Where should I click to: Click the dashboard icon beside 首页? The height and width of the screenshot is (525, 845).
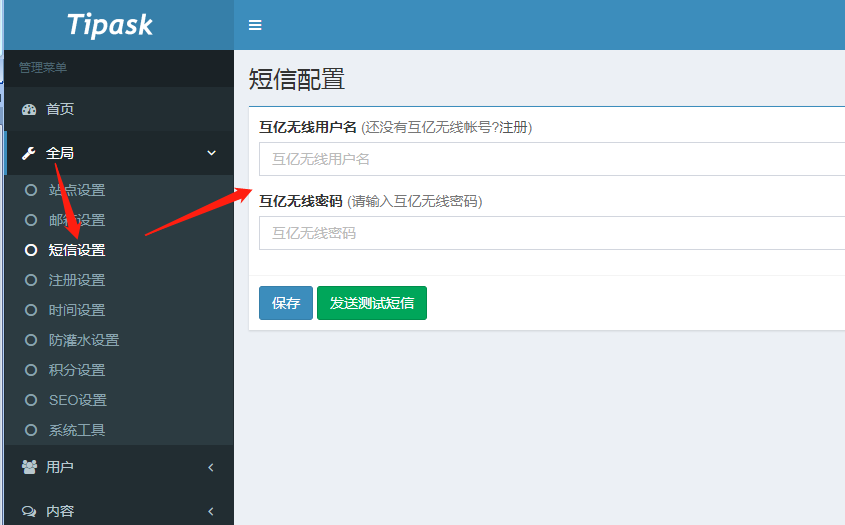point(29,109)
